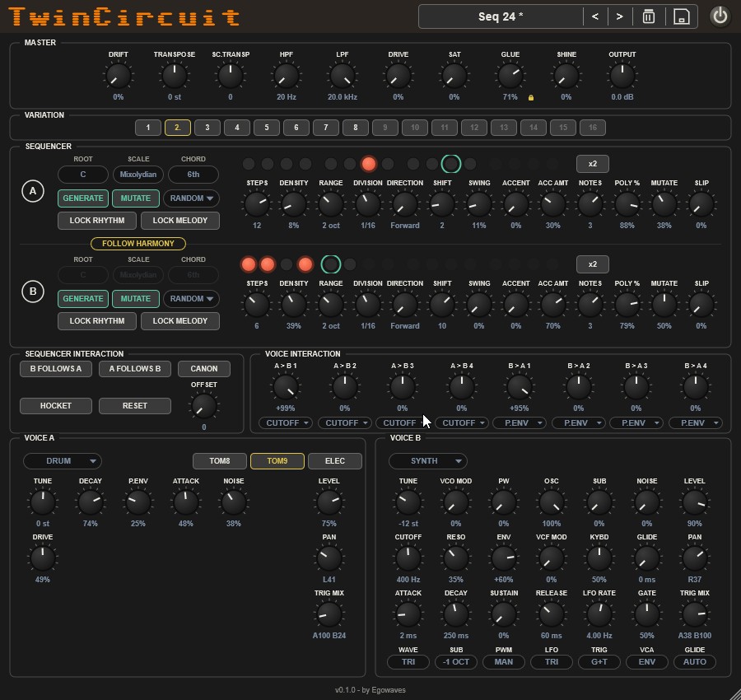Enable A FOLLOWS B

point(135,369)
